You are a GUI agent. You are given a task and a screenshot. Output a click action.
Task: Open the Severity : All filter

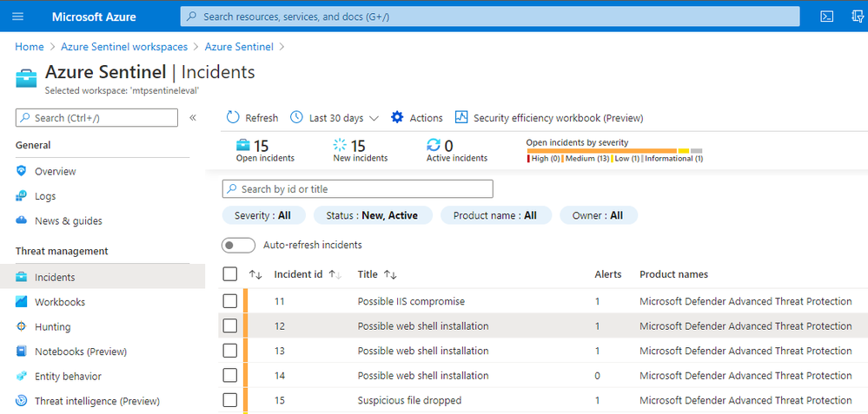click(x=263, y=215)
